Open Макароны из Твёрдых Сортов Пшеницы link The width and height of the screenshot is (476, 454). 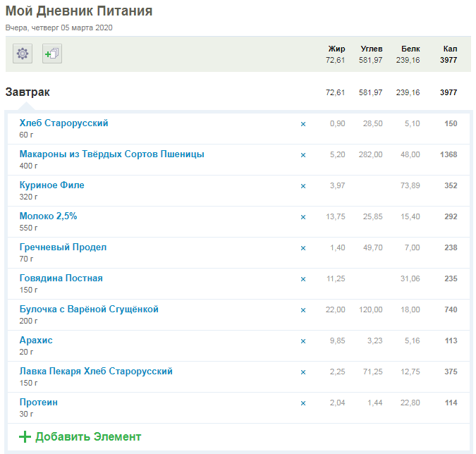(111, 154)
